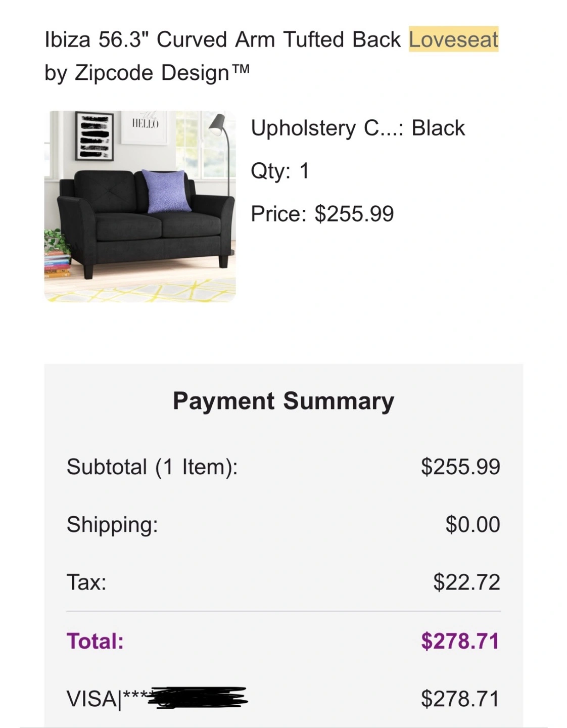
Task: Click the Upholstery color Black text
Action: click(x=357, y=128)
